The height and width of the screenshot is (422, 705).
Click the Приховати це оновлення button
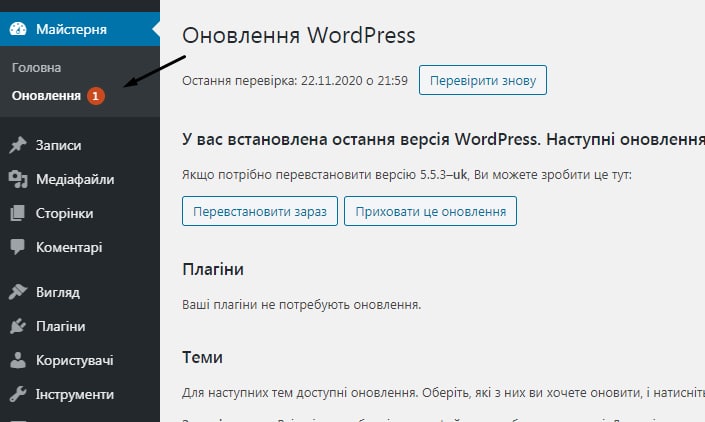[x=430, y=211]
